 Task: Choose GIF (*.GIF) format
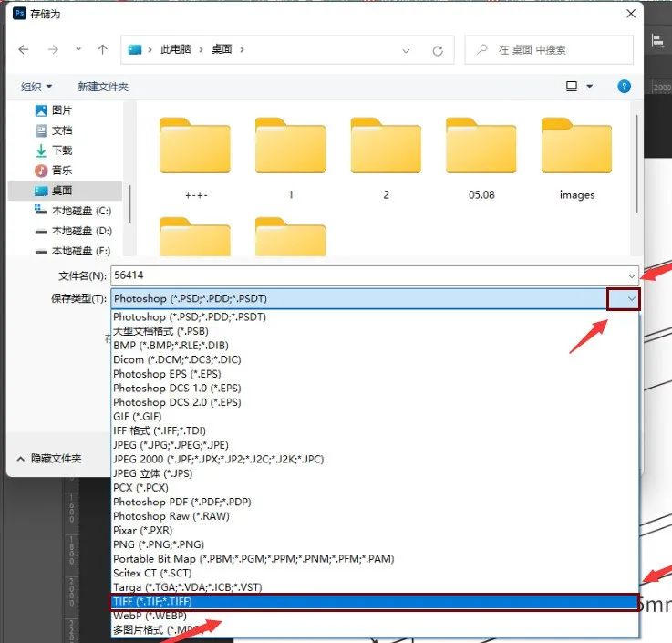click(375, 416)
